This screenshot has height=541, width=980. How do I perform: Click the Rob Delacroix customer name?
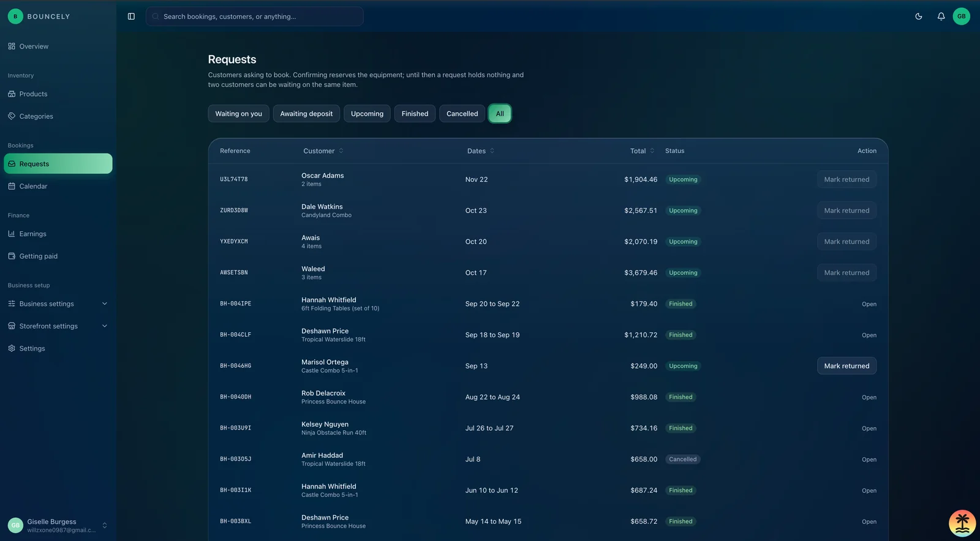click(323, 394)
